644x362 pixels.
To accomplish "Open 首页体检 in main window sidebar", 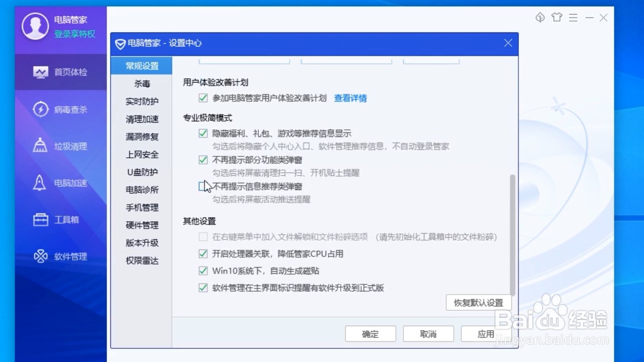I will coord(61,72).
